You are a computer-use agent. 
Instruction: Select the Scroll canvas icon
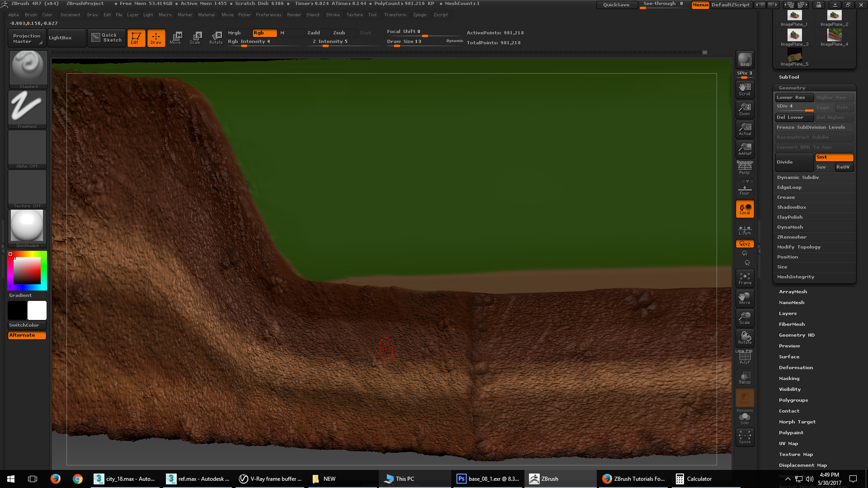(x=745, y=89)
